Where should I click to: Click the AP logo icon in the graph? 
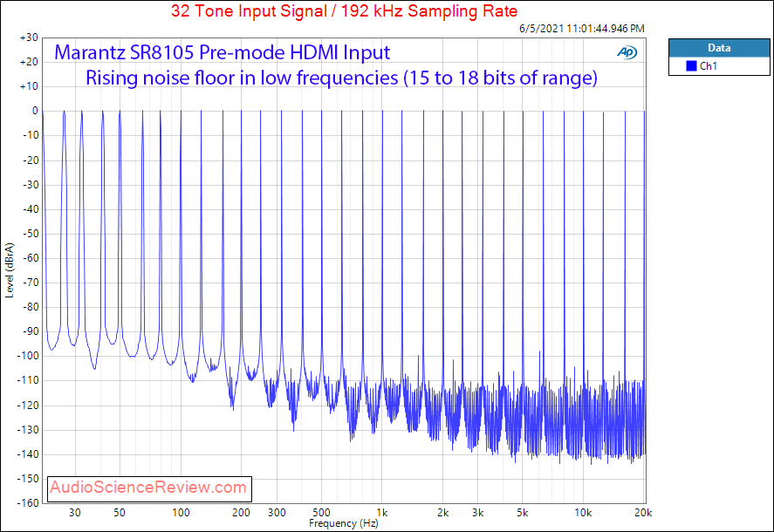click(x=627, y=51)
